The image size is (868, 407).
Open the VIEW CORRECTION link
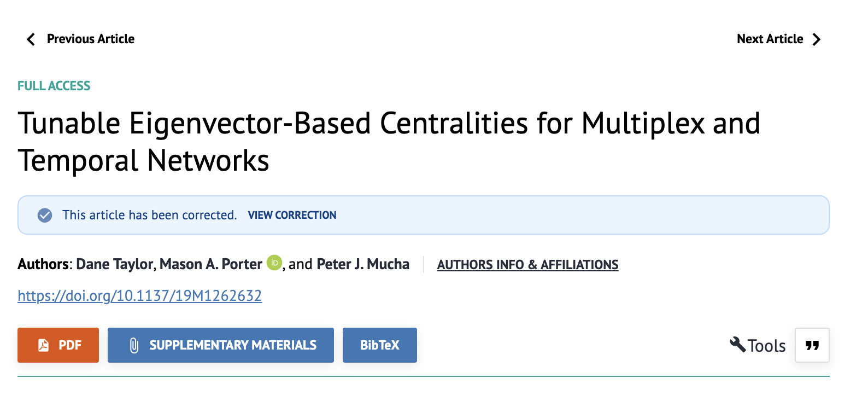tap(292, 216)
